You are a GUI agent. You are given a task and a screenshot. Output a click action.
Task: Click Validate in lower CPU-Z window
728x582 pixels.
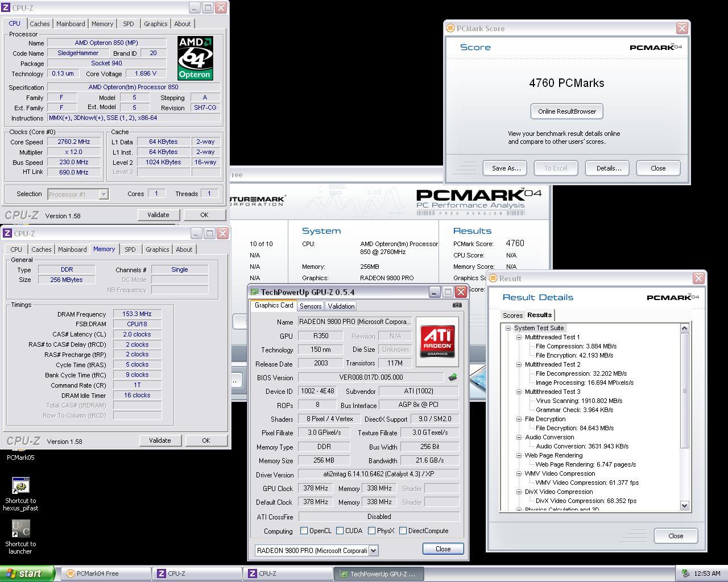point(160,440)
